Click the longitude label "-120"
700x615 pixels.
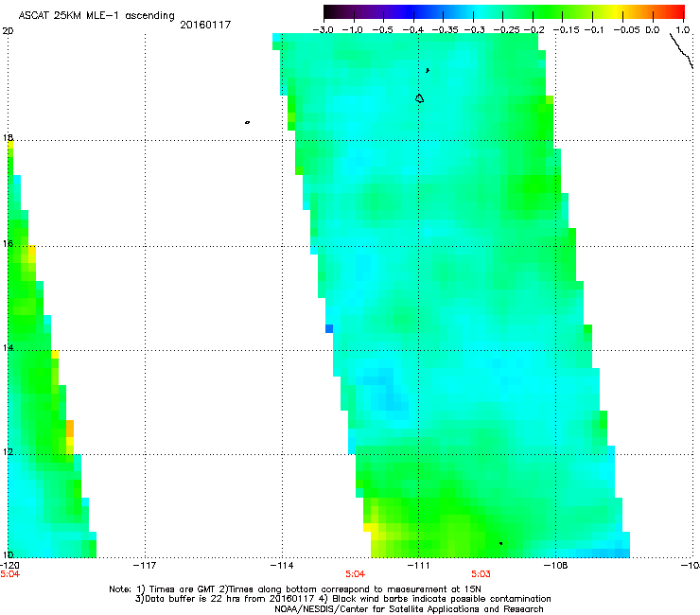[x=9, y=566]
